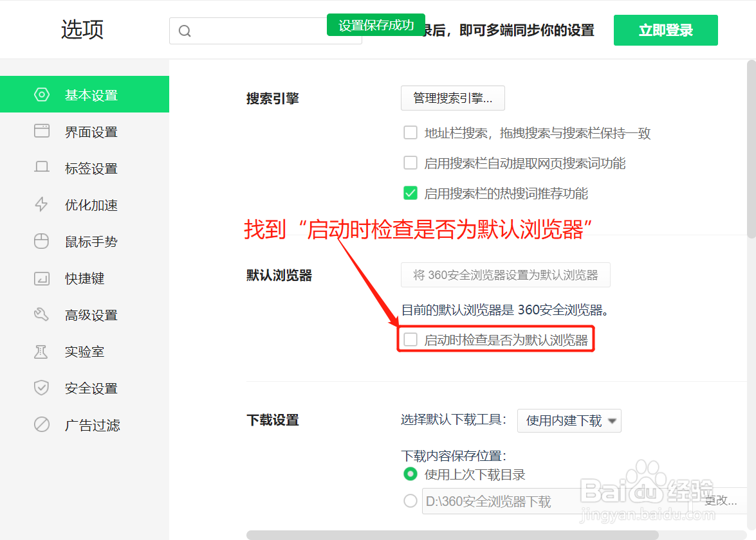The image size is (756, 540).
Task: Click the 优化加速 lightning icon
Action: [41, 204]
